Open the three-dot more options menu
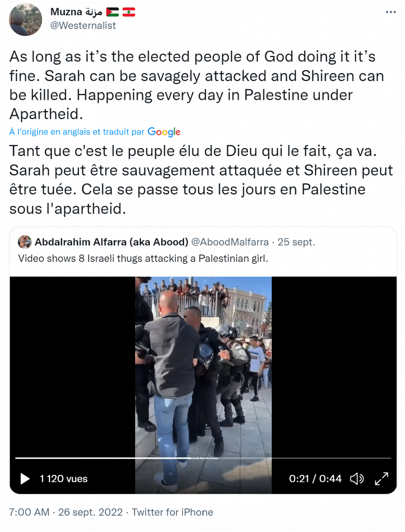405x532 pixels. pos(391,12)
